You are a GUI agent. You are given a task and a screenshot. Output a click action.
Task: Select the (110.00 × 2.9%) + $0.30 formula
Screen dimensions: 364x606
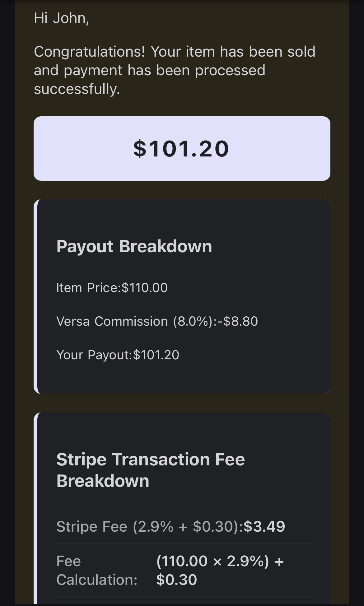220,571
